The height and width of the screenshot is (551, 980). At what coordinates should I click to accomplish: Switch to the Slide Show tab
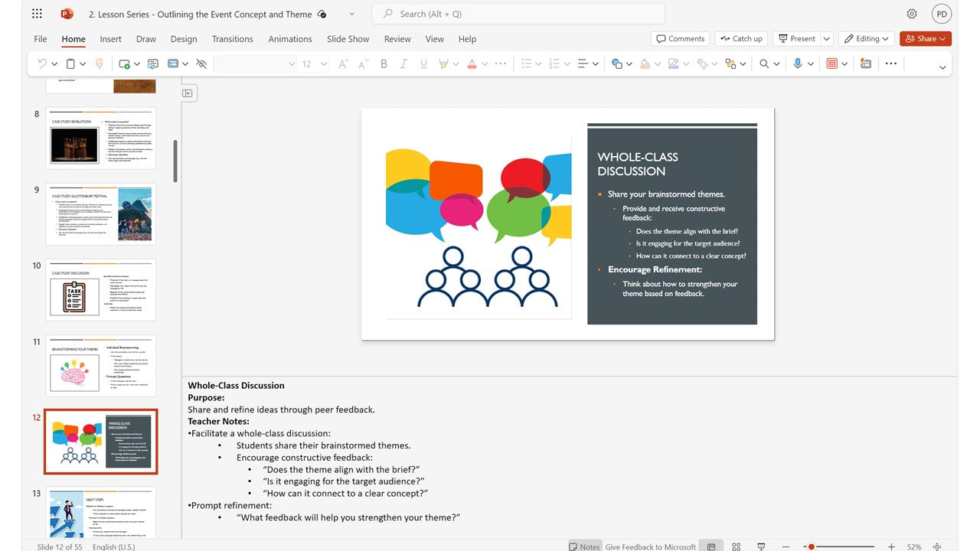348,39
